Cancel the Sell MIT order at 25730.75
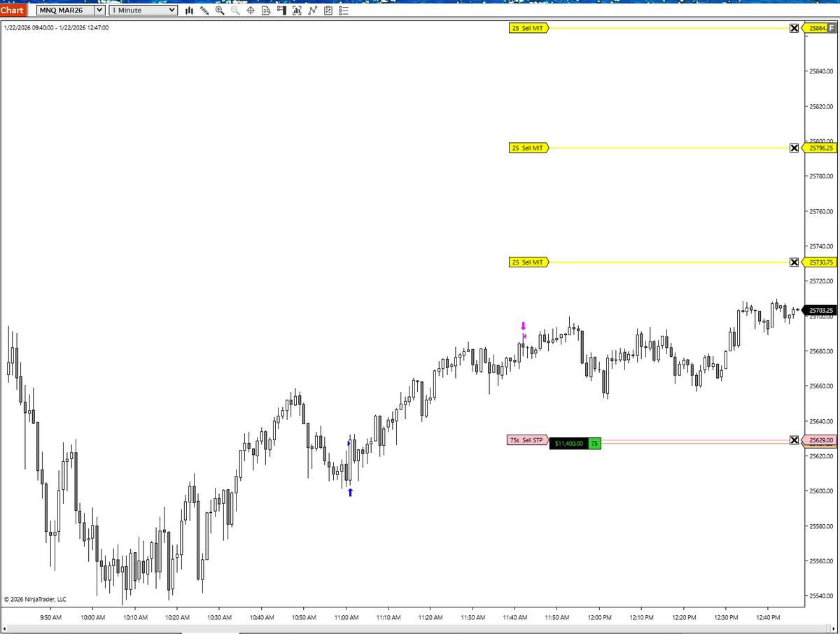 (x=794, y=262)
